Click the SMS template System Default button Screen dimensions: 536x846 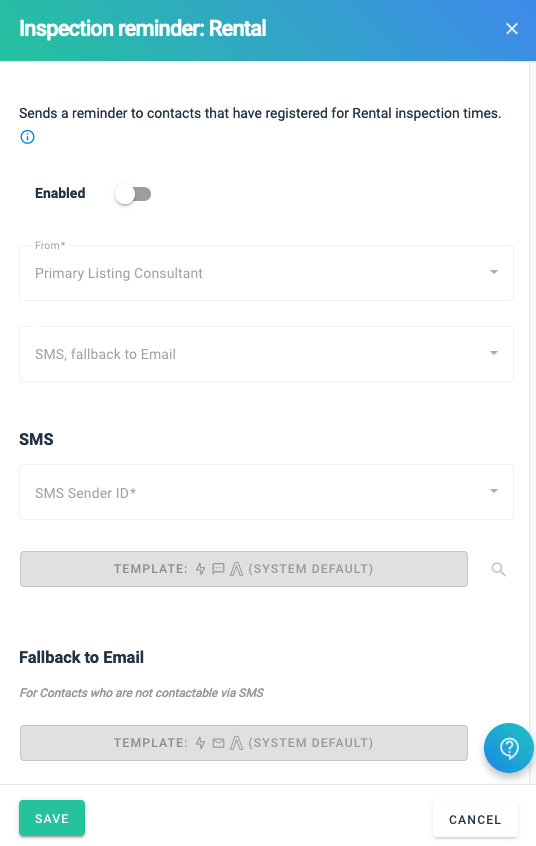[x=244, y=569]
